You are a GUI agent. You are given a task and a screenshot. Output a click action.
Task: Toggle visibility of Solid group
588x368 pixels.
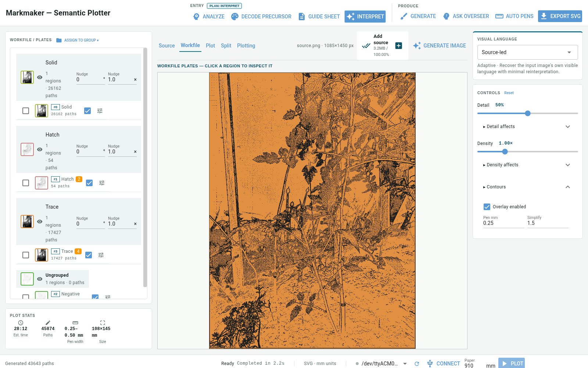pyautogui.click(x=40, y=77)
